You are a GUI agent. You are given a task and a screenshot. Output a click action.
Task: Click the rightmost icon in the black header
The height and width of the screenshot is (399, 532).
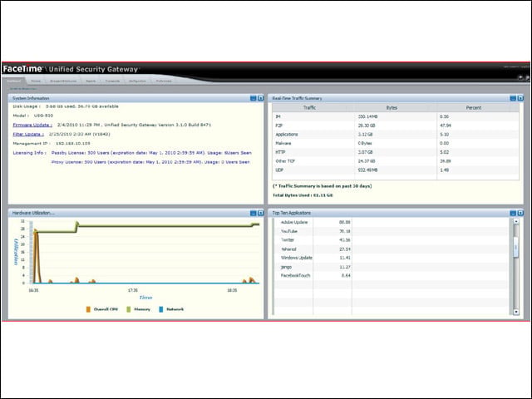[x=527, y=77]
